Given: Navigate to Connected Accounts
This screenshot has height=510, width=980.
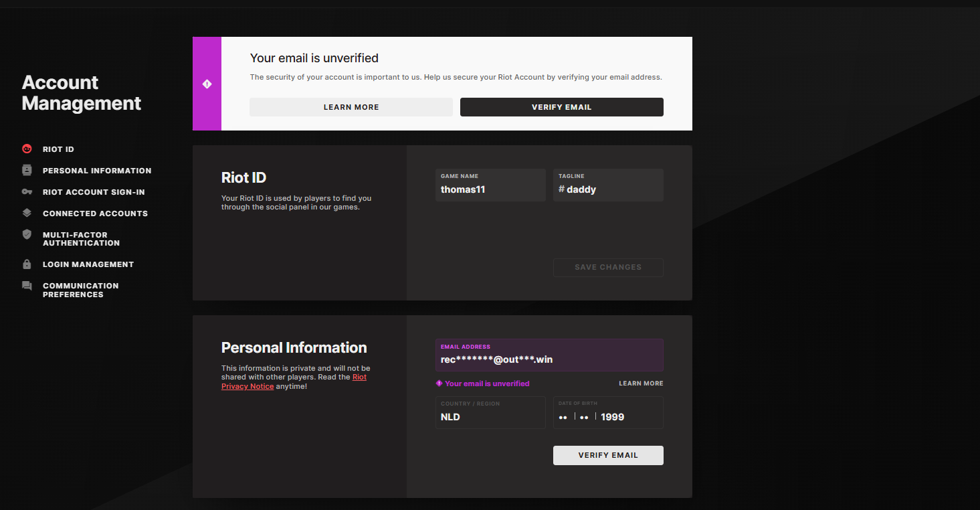Looking at the screenshot, I should [95, 214].
